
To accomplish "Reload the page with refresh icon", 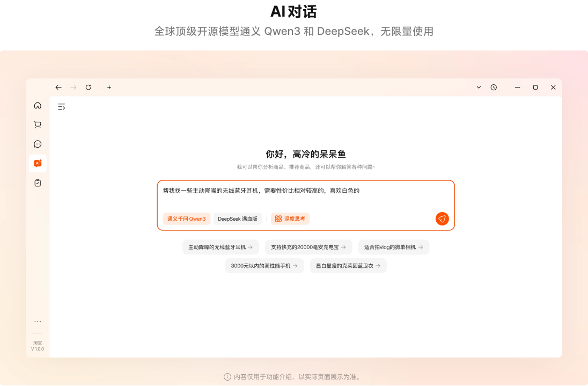I will [89, 88].
